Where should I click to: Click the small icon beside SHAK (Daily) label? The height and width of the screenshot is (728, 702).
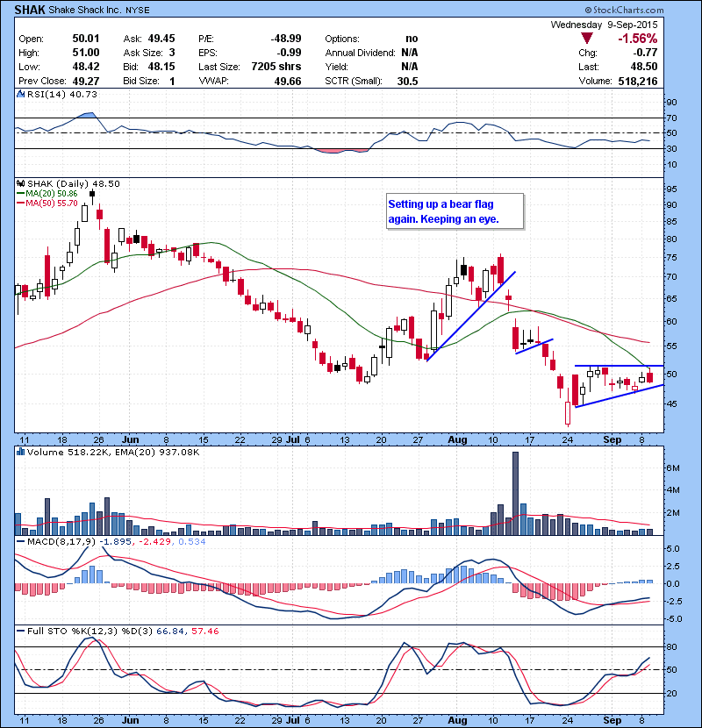click(18, 182)
